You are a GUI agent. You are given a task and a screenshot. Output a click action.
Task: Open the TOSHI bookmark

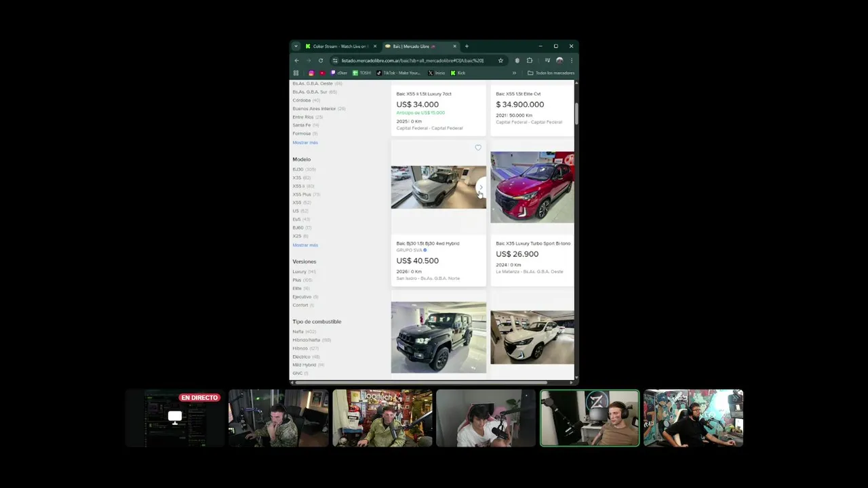click(362, 73)
